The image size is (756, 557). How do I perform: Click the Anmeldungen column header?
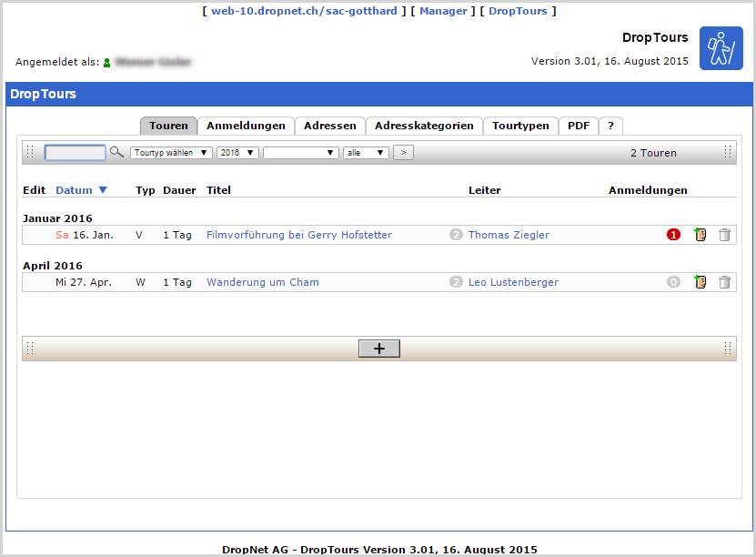point(648,190)
